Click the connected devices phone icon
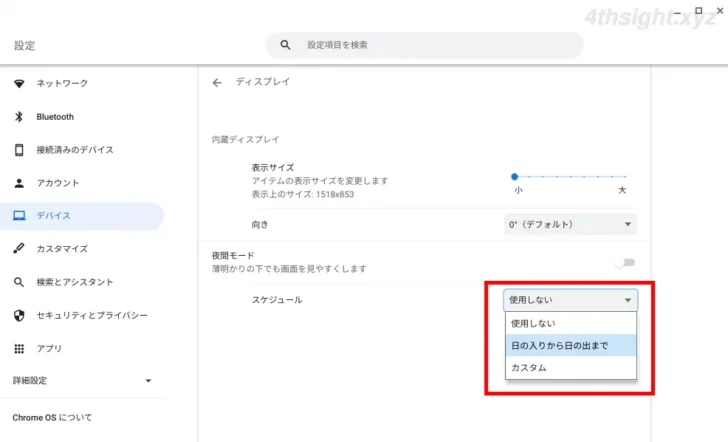The height and width of the screenshot is (442, 728). [19, 150]
